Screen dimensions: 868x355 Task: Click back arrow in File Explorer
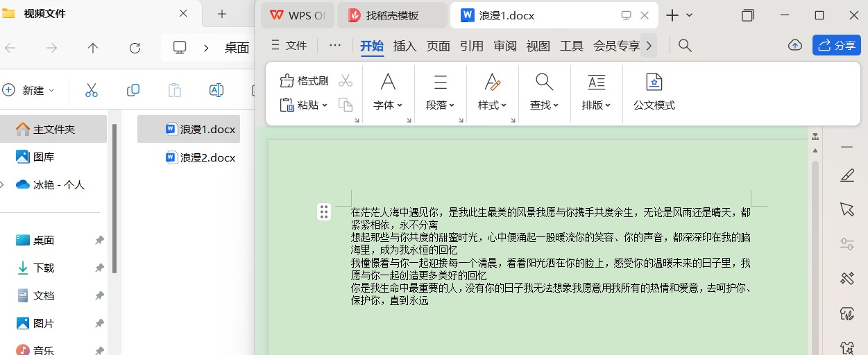pyautogui.click(x=10, y=48)
